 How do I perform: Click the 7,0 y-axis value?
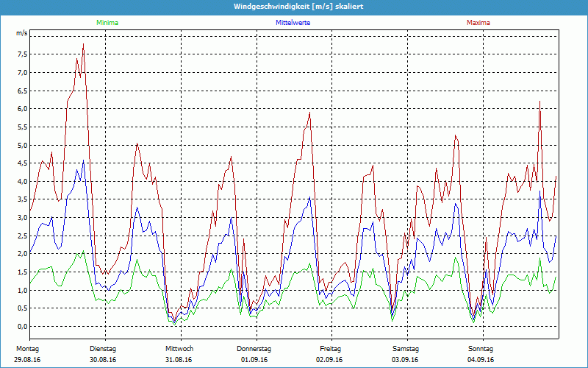click(x=22, y=72)
